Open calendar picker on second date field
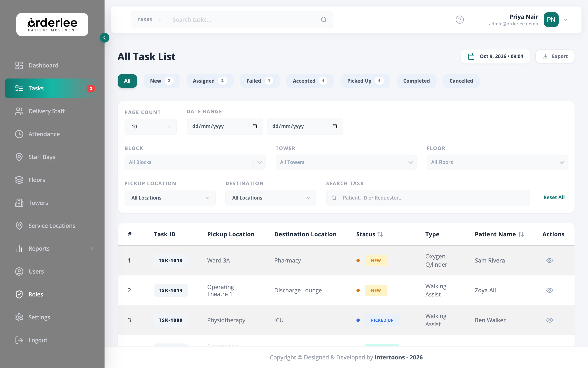Screen dimensions: 588x368 (x=335, y=126)
